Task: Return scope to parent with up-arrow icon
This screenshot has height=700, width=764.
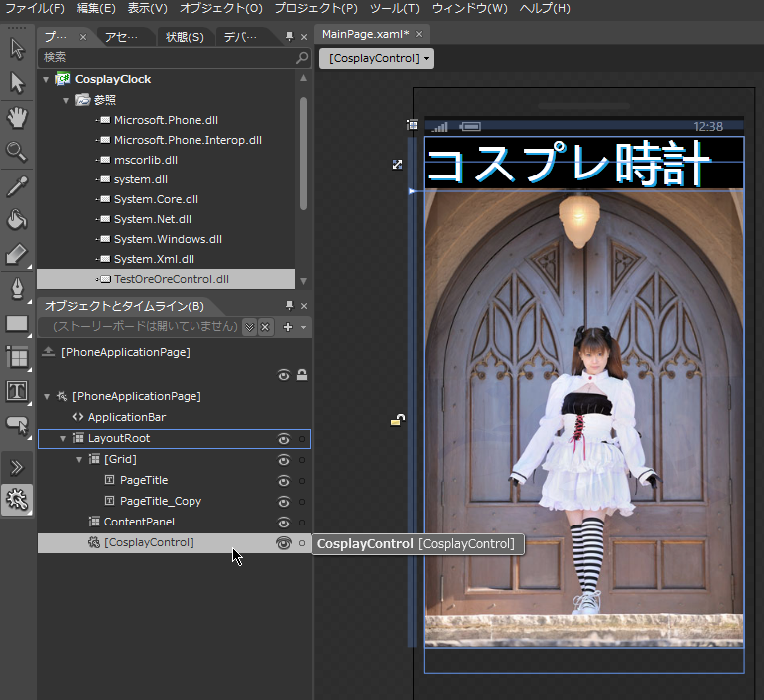Action: (48, 351)
